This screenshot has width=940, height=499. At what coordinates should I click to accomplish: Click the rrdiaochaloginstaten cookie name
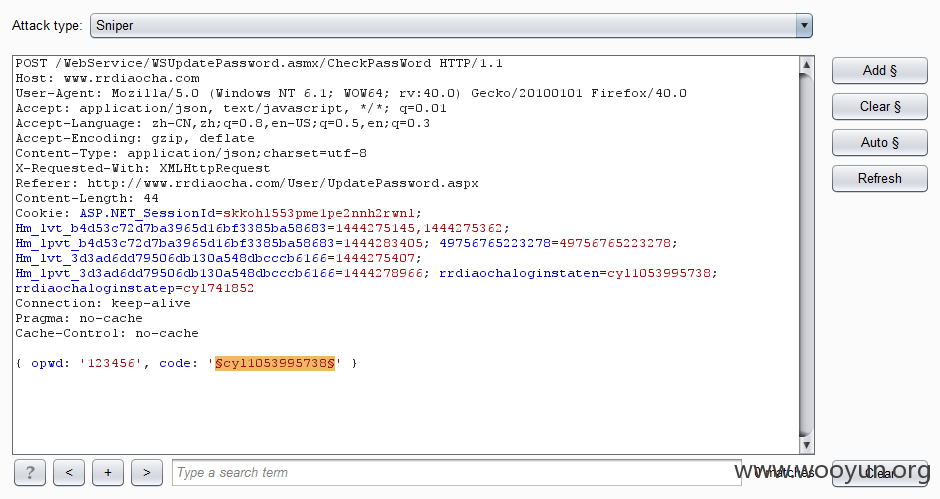(519, 273)
